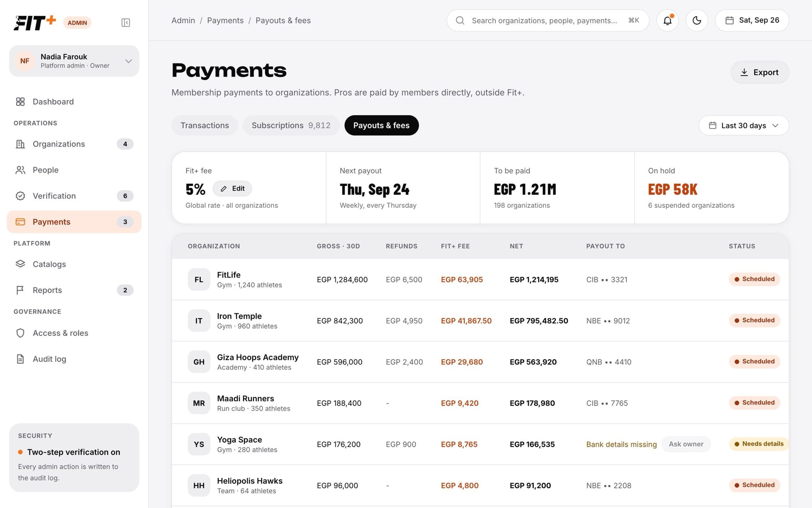Click the Export download icon
Viewport: 812px width, 508px height.
744,72
